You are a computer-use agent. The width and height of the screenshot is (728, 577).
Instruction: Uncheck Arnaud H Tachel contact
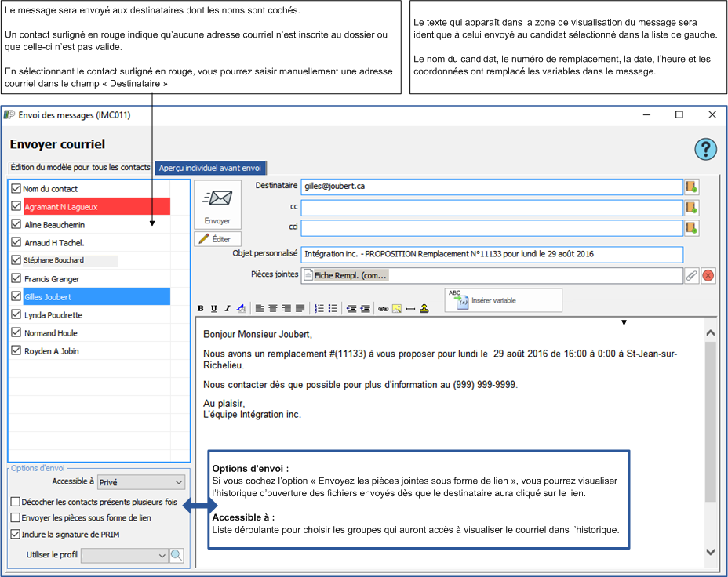16,242
